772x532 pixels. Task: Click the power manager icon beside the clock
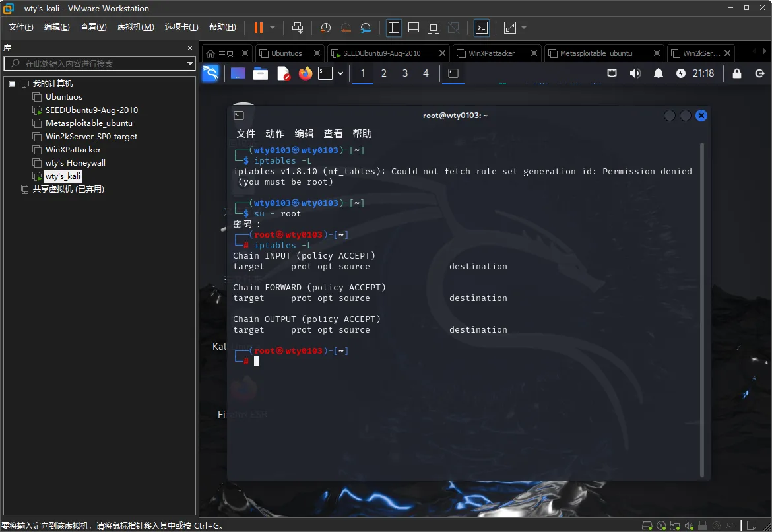point(681,73)
